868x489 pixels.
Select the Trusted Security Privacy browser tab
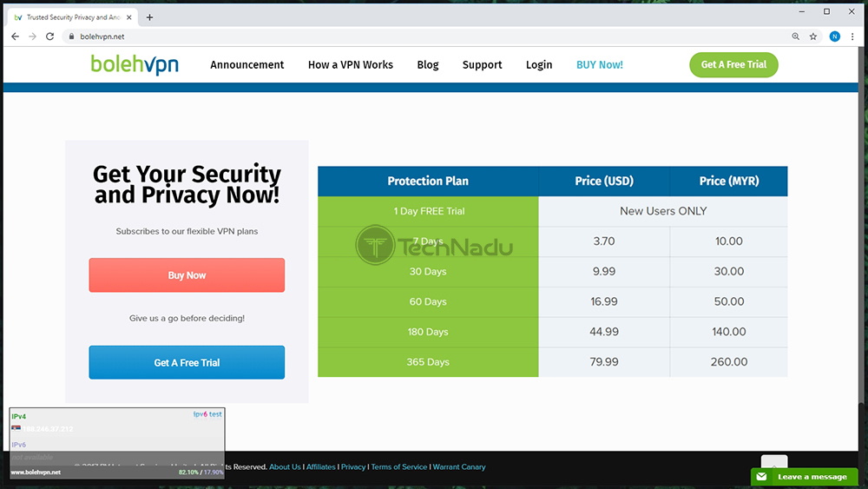[x=73, y=17]
